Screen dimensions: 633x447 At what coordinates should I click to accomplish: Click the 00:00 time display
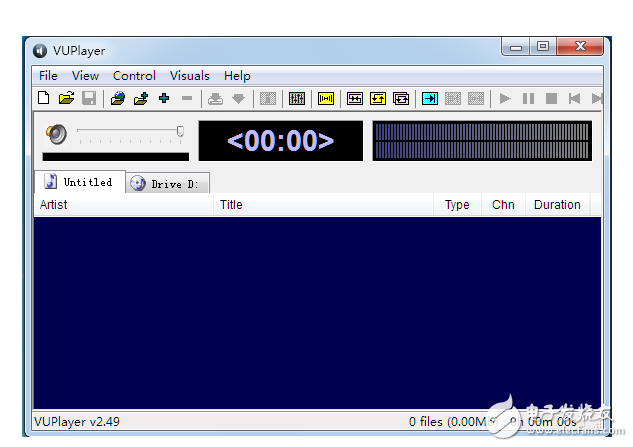(280, 141)
